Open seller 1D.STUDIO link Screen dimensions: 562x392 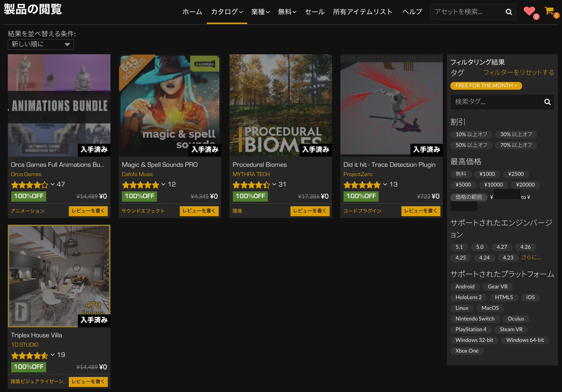point(25,345)
